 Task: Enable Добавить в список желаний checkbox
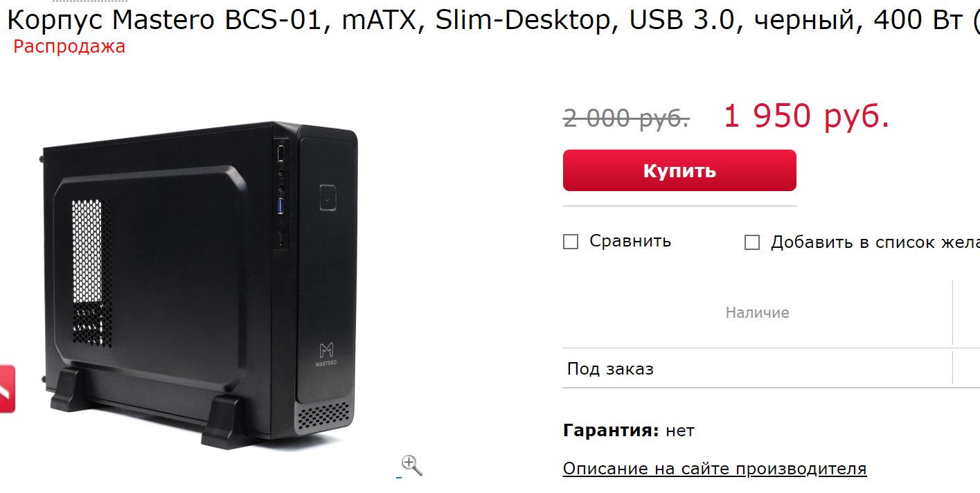coord(752,242)
